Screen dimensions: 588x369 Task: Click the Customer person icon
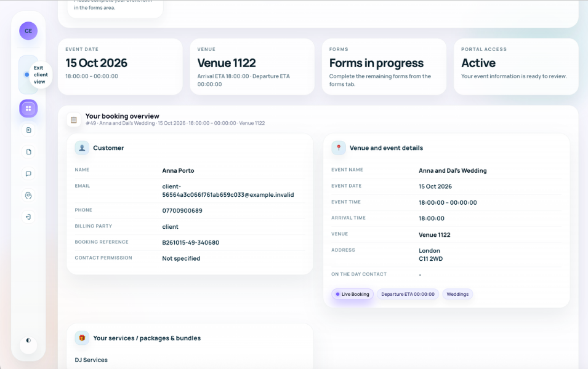click(82, 148)
